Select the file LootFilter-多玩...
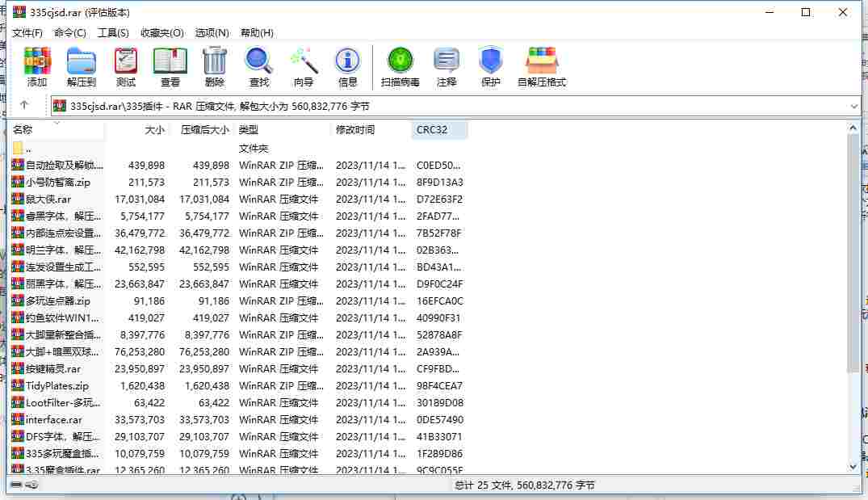The height and width of the screenshot is (500, 868). [x=63, y=402]
